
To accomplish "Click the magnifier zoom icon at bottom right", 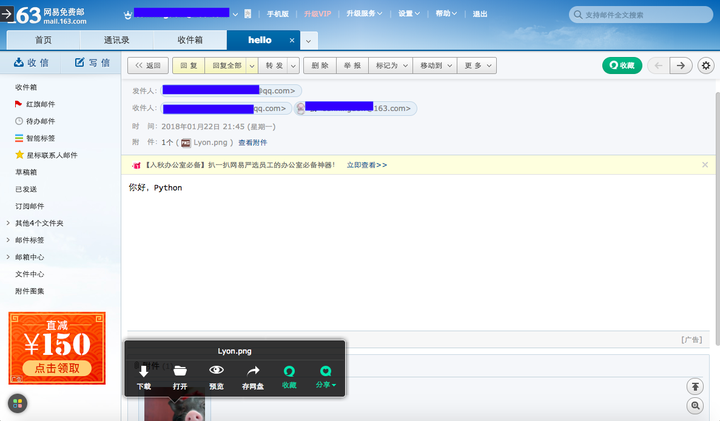I will (695, 406).
